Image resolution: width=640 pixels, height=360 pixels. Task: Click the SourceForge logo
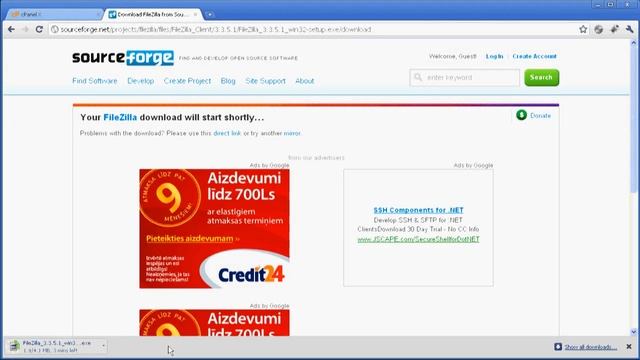[123, 58]
